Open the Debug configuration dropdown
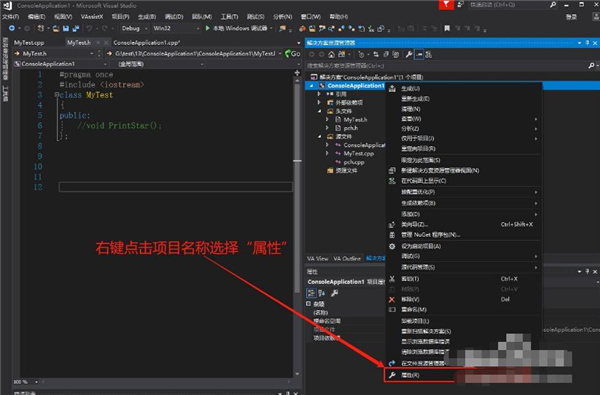Screen dimensions: 600x395 (x=134, y=28)
